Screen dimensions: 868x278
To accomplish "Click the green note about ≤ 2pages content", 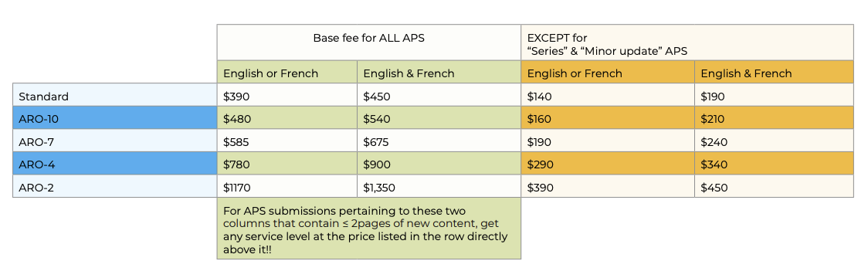I will 368,228.
